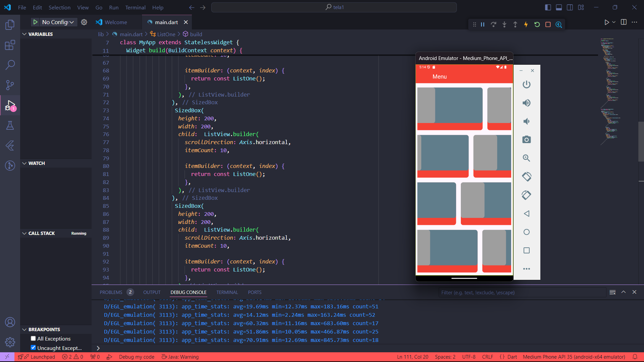Switch to the PROBLEMS panel tab
The width and height of the screenshot is (644, 362).
111,292
